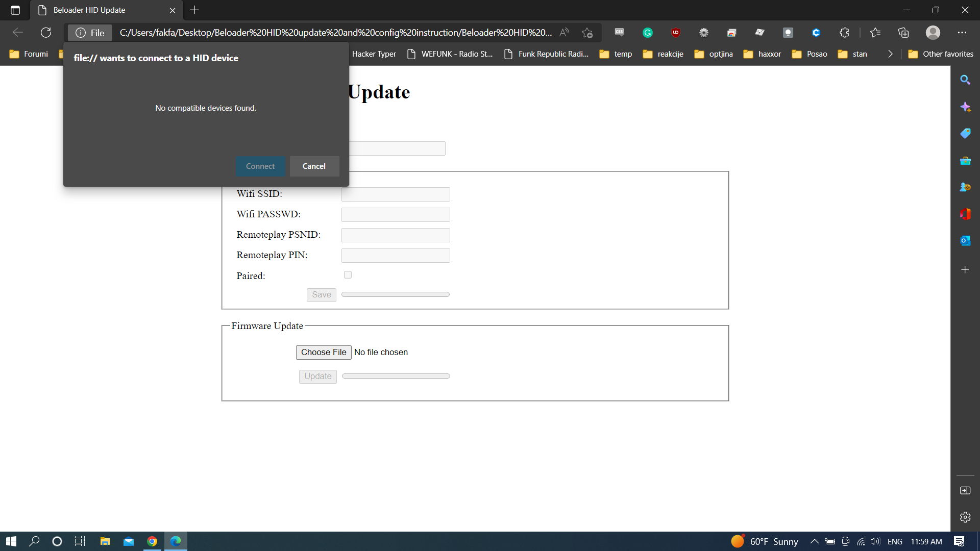980x551 pixels.
Task: Open the haxxor bookmarks folder
Action: click(x=763, y=54)
